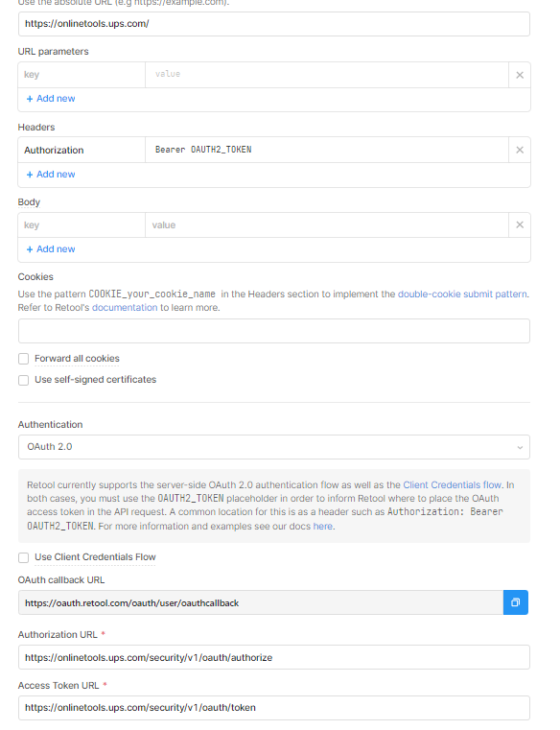Open the double-cookie submit pattern link
560x730 pixels.
[x=462, y=294]
